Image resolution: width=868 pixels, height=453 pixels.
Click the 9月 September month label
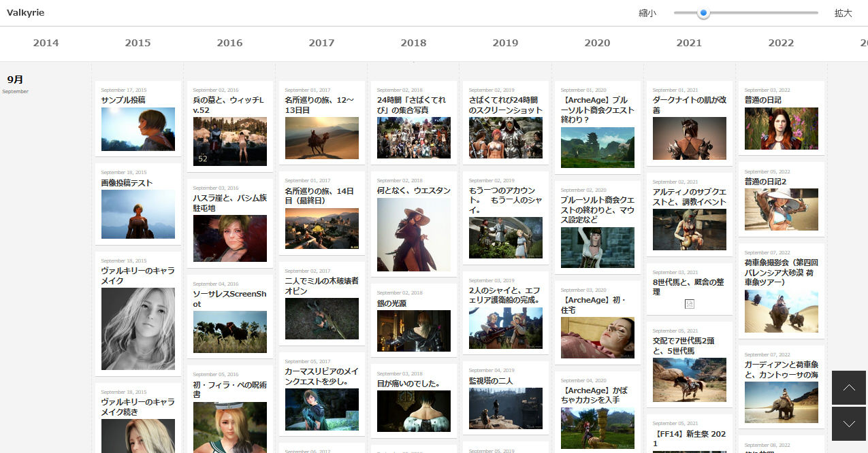15,83
